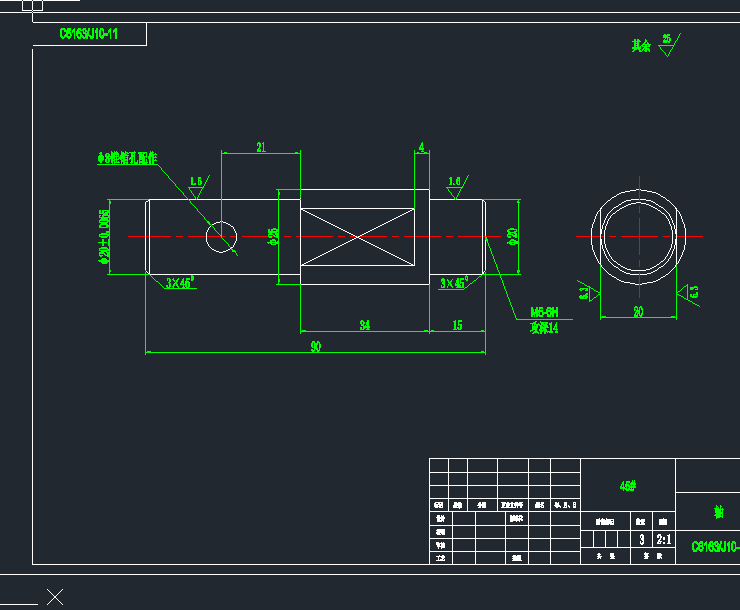Click the Φ8 锥销孔配作 annotation text

pos(127,158)
